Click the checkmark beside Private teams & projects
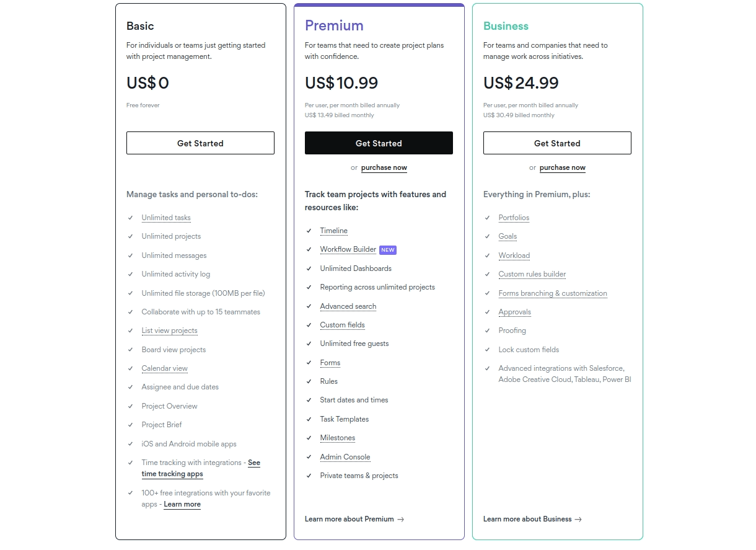The image size is (756, 550). 309,476
